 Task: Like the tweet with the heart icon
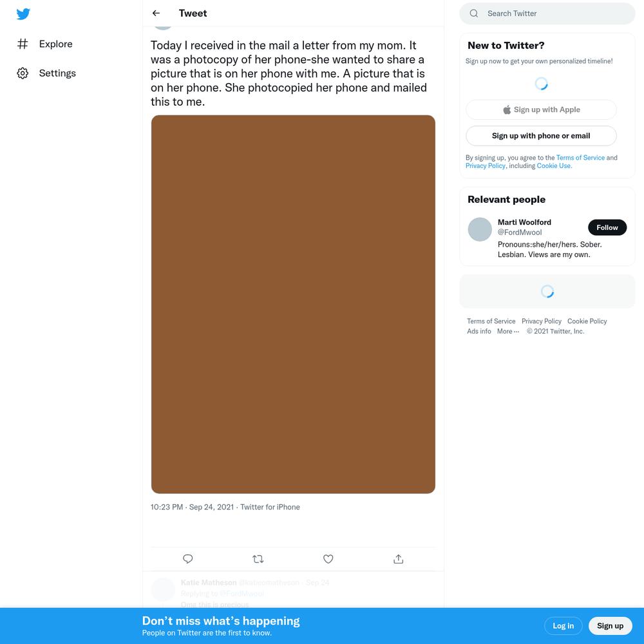(x=328, y=558)
